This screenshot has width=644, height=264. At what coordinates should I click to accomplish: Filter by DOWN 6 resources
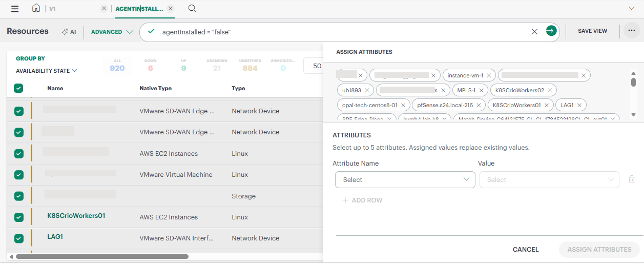click(x=151, y=65)
